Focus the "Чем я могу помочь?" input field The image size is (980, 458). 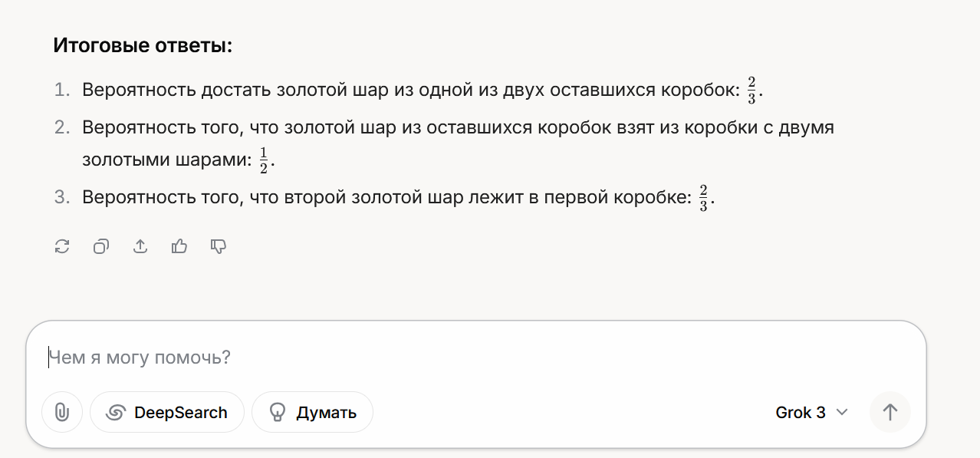pos(460,358)
